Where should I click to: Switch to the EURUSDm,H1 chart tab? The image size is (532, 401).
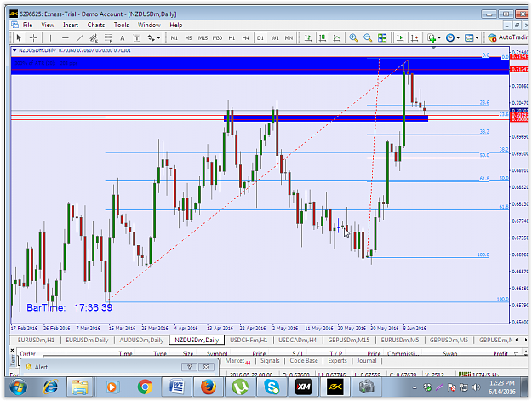(36, 340)
